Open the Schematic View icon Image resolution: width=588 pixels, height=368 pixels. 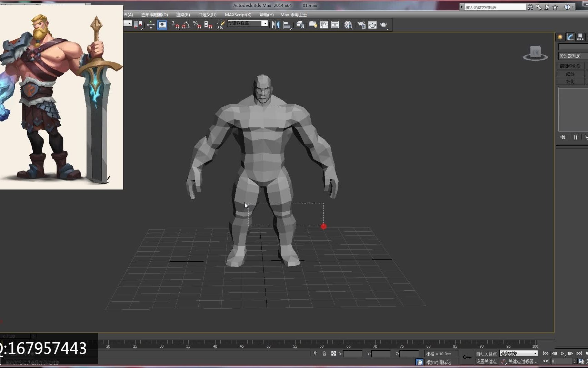[x=335, y=25]
